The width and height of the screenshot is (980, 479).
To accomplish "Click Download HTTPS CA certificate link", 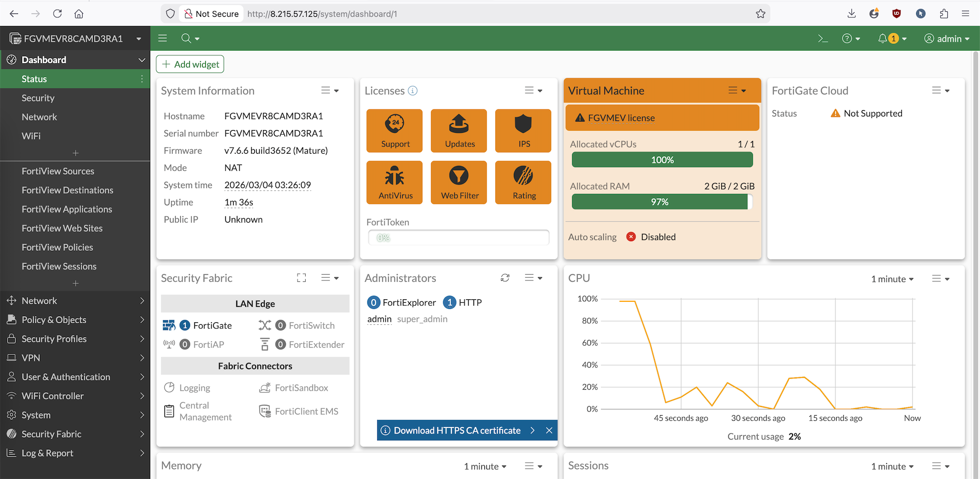I will point(457,430).
